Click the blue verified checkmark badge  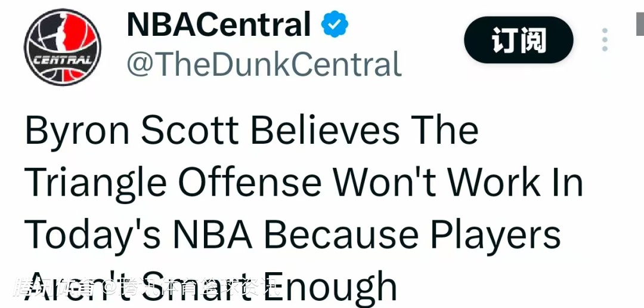coord(335,26)
